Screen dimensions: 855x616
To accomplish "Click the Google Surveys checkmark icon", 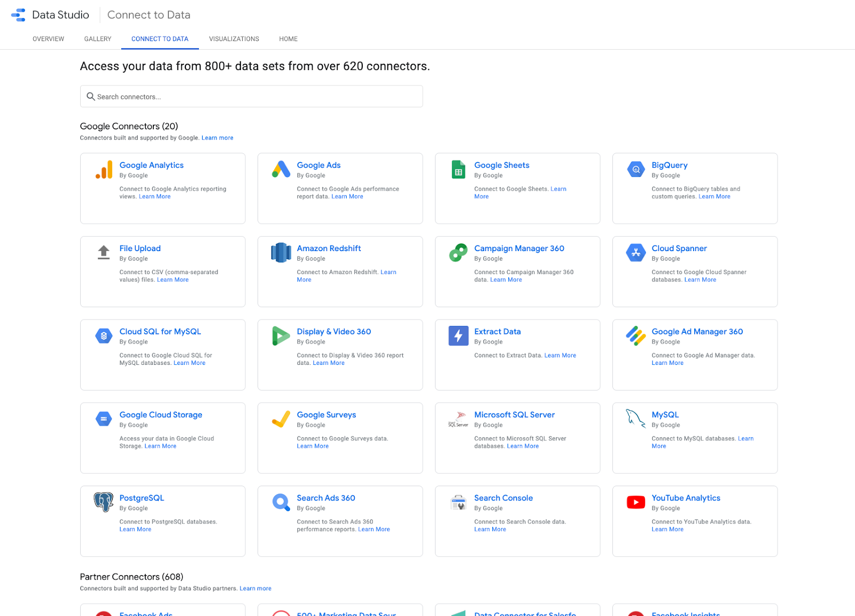I will point(281,419).
